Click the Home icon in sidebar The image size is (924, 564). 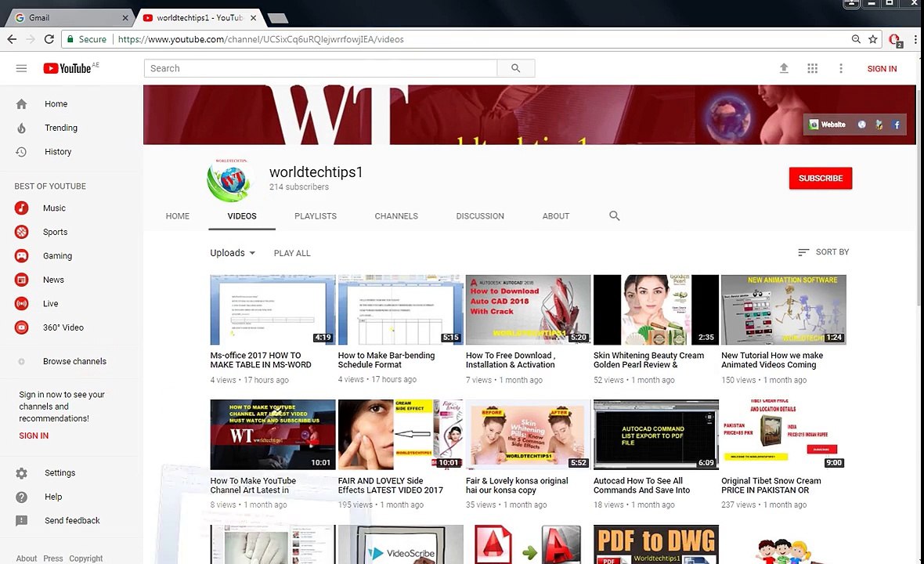(21, 103)
